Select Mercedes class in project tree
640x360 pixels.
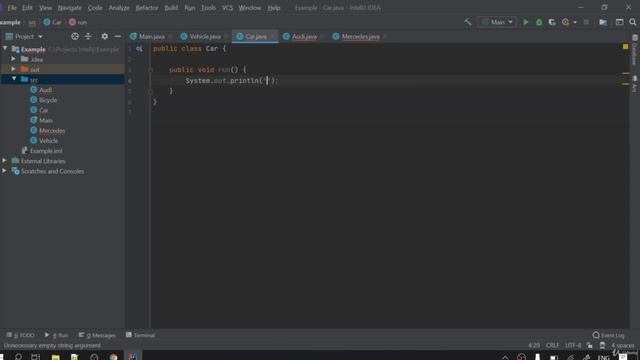point(52,131)
